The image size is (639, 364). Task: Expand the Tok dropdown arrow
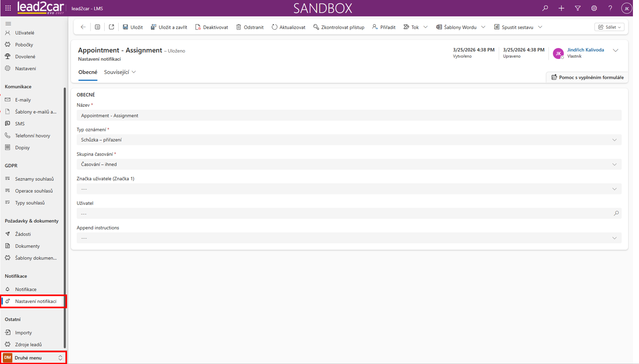click(425, 27)
